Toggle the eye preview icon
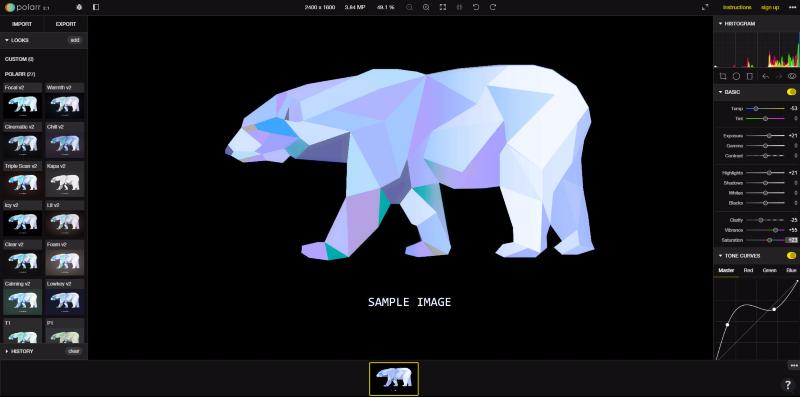Screen dimensions: 800x397 click(792, 76)
